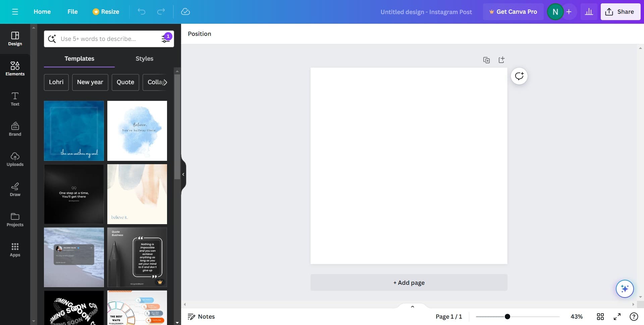
Task: Open the Projects panel
Action: pos(15,219)
